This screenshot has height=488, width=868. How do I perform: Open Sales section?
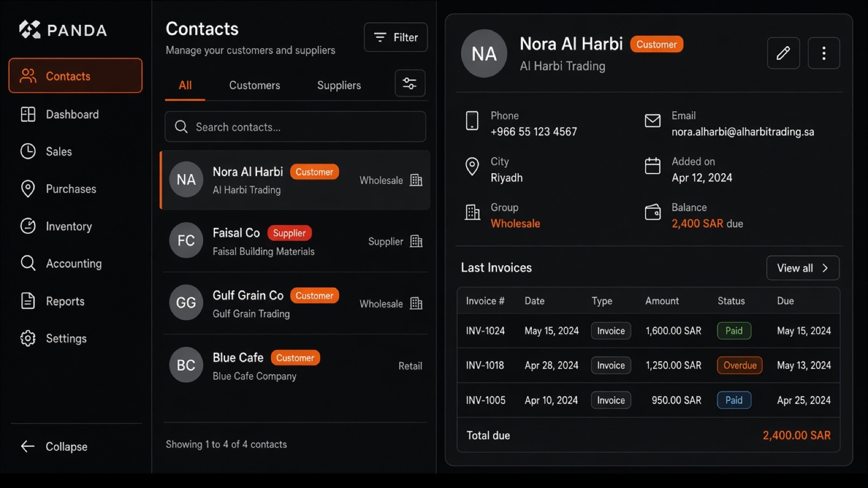[x=75, y=151]
